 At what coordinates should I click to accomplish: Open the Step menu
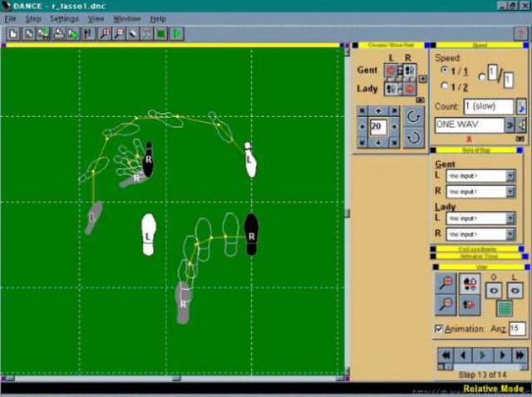point(33,18)
